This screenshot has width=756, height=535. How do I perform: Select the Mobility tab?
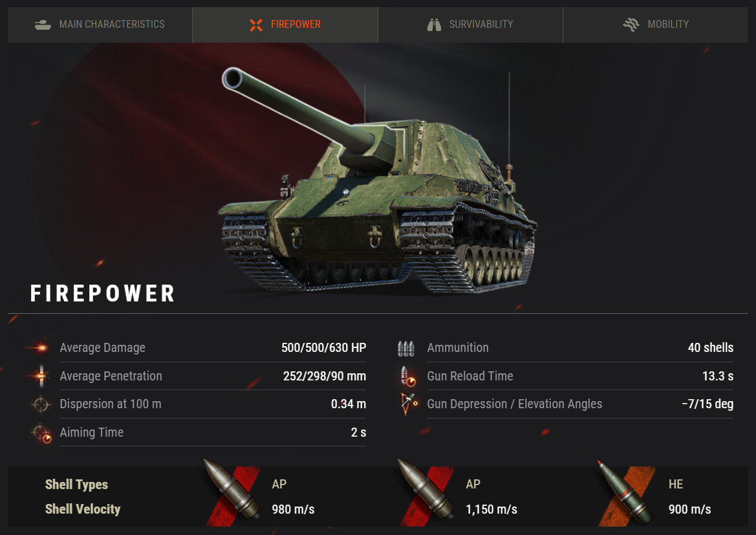point(656,25)
